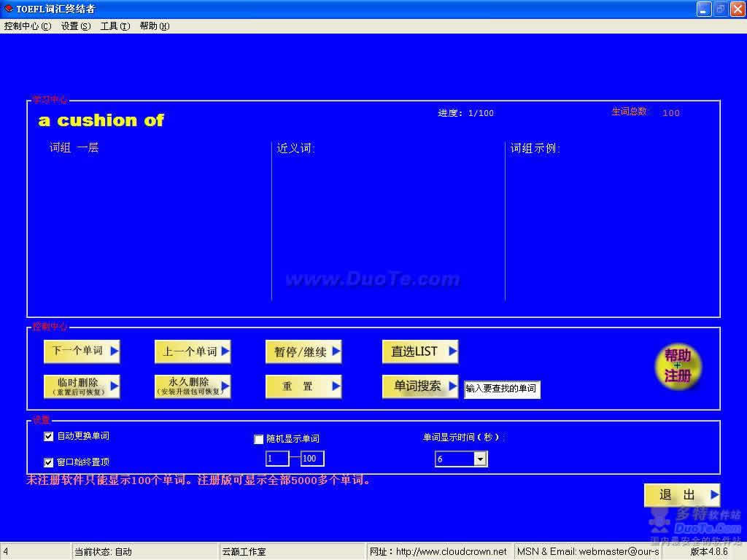Click the 单词显示时间(秒) label

coord(462,437)
